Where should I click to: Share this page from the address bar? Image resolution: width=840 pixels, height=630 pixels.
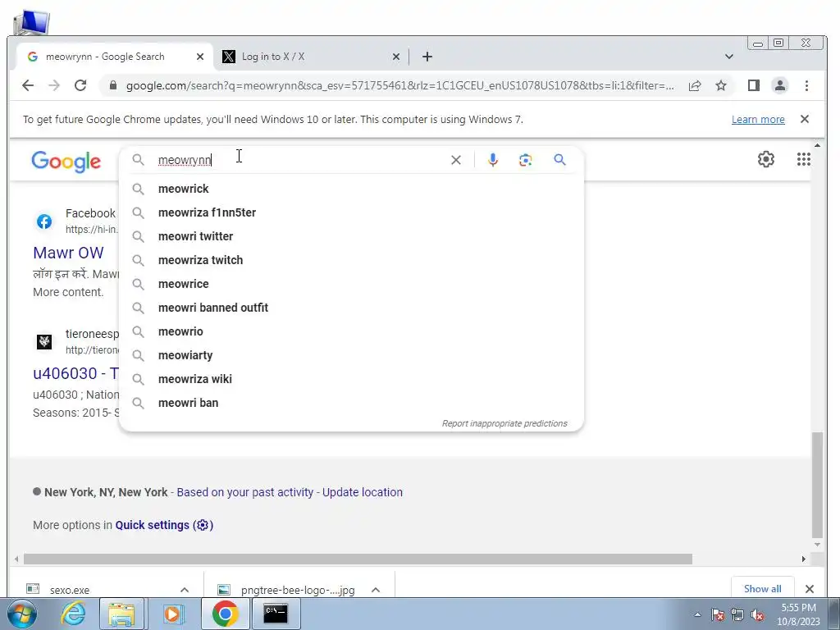coord(695,85)
